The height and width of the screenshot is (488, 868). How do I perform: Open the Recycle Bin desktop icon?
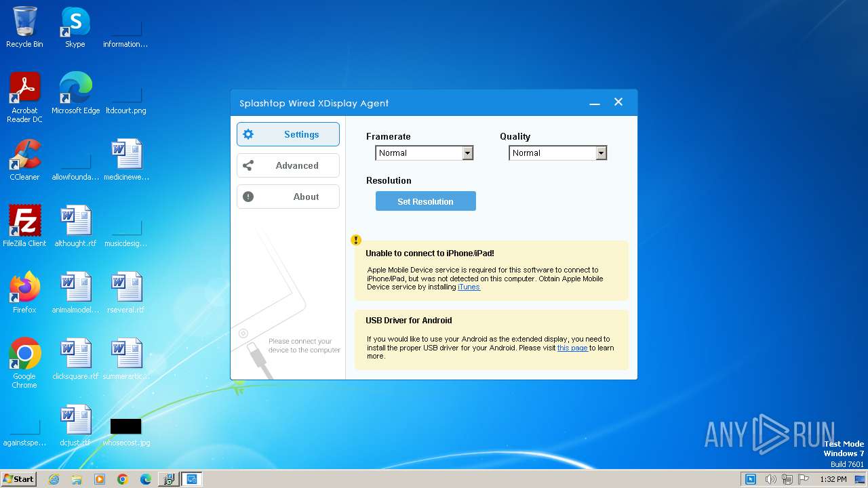coord(24,27)
